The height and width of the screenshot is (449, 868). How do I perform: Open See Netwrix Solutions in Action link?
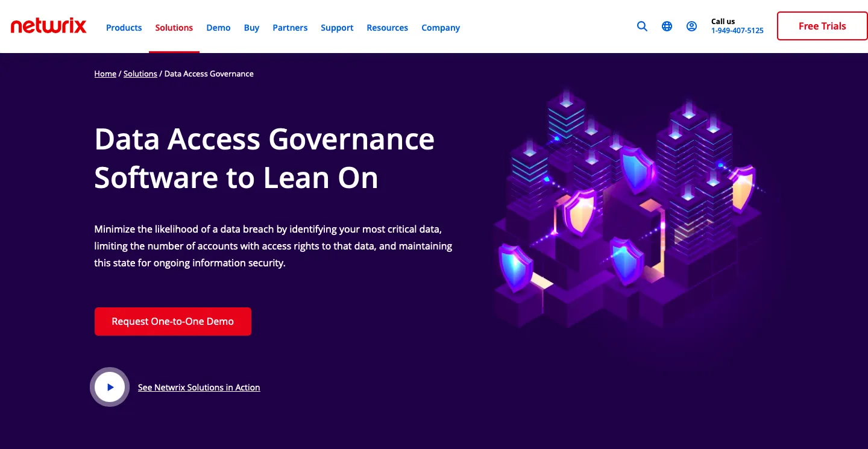point(199,388)
